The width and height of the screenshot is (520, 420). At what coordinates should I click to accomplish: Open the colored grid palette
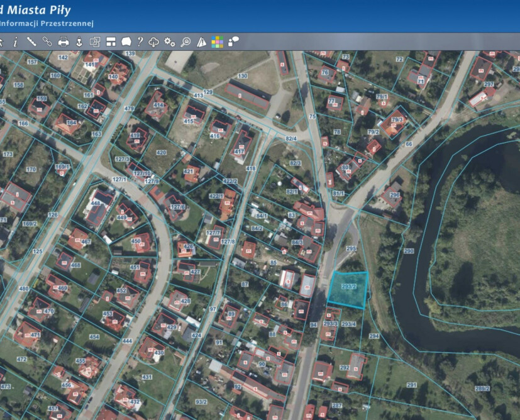point(217,42)
